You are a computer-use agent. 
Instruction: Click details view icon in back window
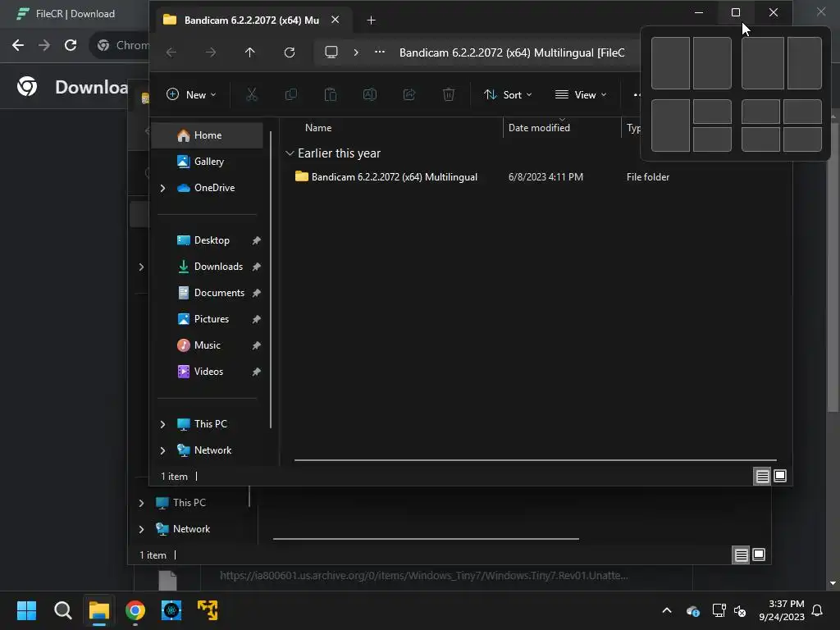(741, 555)
